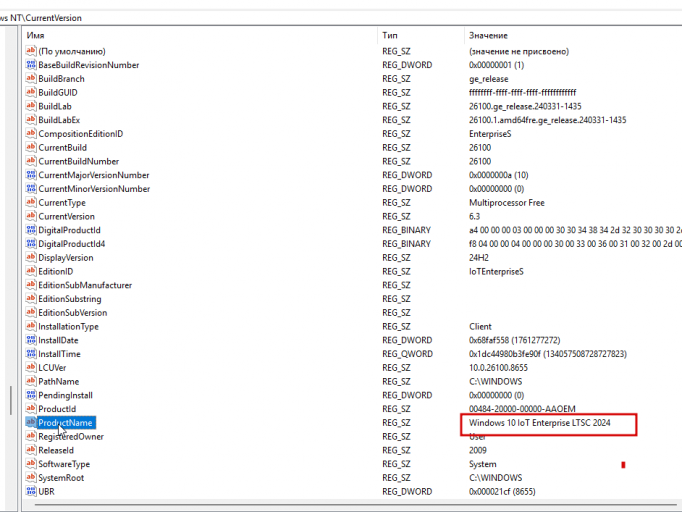Click the string icon next to SystemRoot
The height and width of the screenshot is (512, 682).
tap(30, 478)
